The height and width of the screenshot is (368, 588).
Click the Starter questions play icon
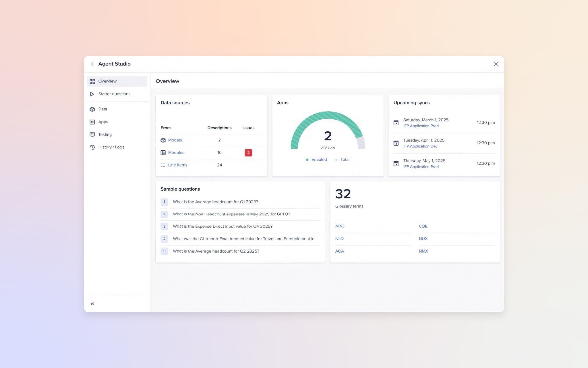pyautogui.click(x=92, y=94)
